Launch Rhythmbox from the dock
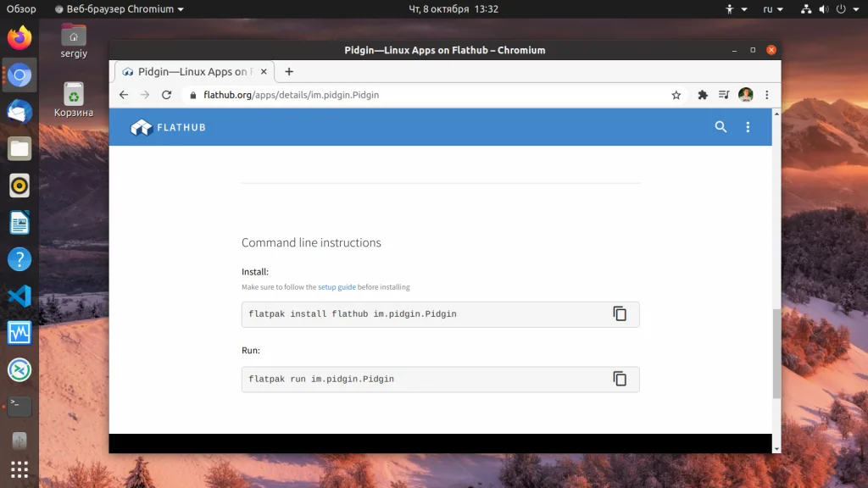This screenshot has height=488, width=868. coord(19,186)
